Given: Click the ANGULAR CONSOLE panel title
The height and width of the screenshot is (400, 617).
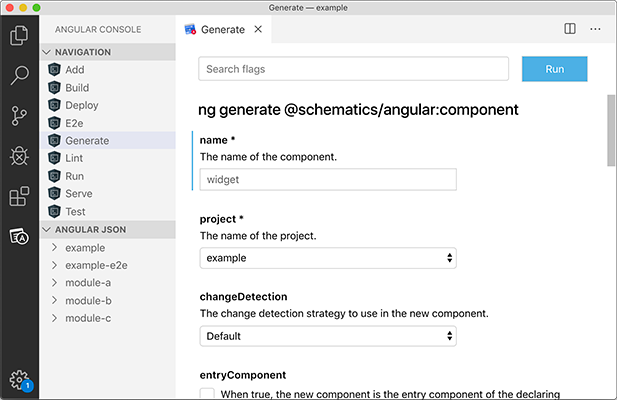Looking at the screenshot, I should point(98,29).
